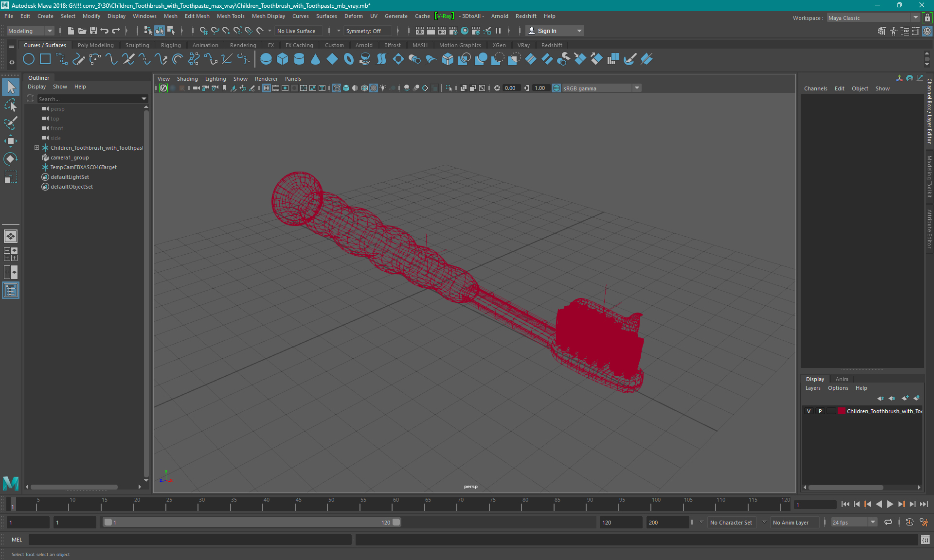Create a NURBS plane from shelf
The image size is (934, 560).
[x=332, y=59]
